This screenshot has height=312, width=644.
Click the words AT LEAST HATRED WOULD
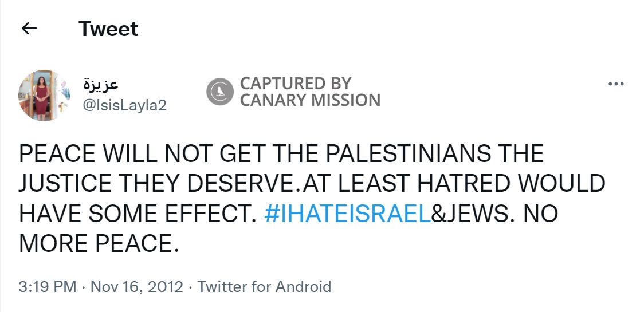(x=454, y=184)
